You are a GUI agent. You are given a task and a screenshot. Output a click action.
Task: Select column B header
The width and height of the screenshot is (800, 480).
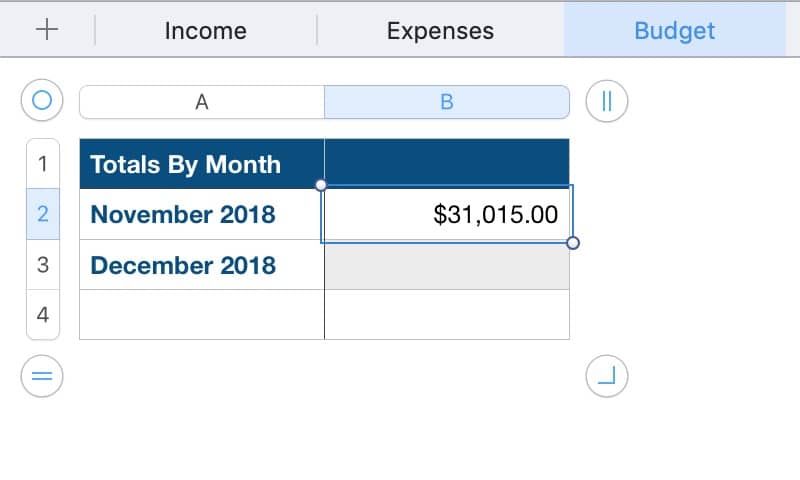click(x=447, y=102)
